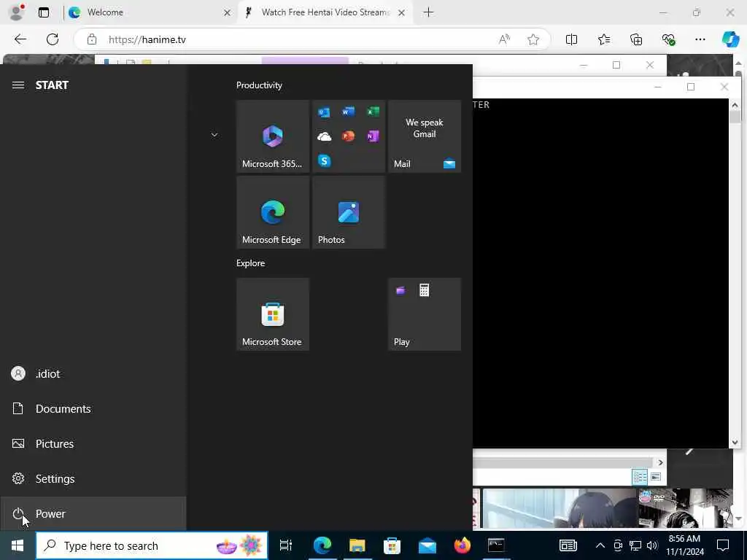The height and width of the screenshot is (560, 747).
Task: Open OneDrive in the Office tile group
Action: pyautogui.click(x=324, y=136)
